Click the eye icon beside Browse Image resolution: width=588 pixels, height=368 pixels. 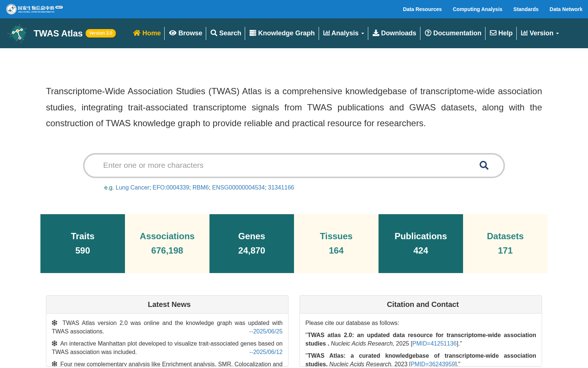[173, 33]
